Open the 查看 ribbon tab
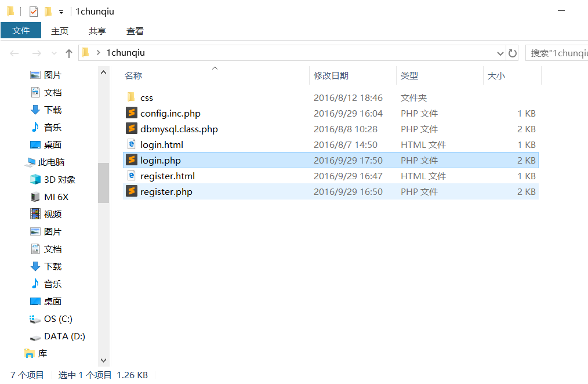This screenshot has height=384, width=588. pos(135,31)
